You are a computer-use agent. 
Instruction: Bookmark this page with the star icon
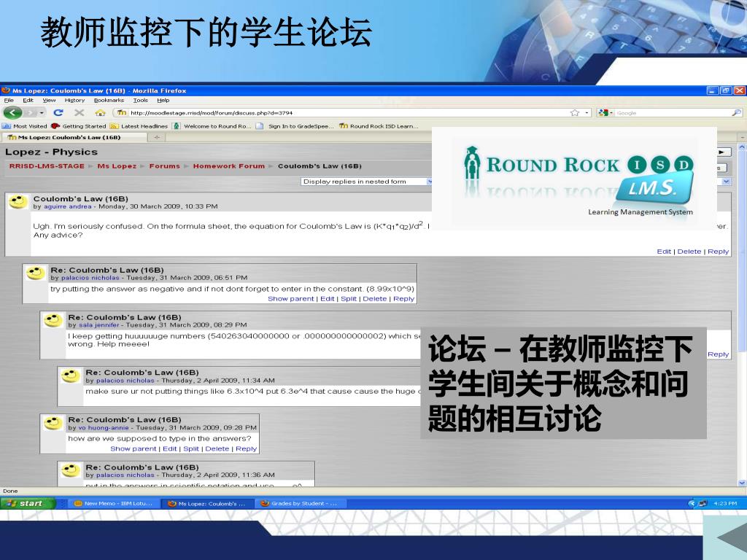(575, 113)
